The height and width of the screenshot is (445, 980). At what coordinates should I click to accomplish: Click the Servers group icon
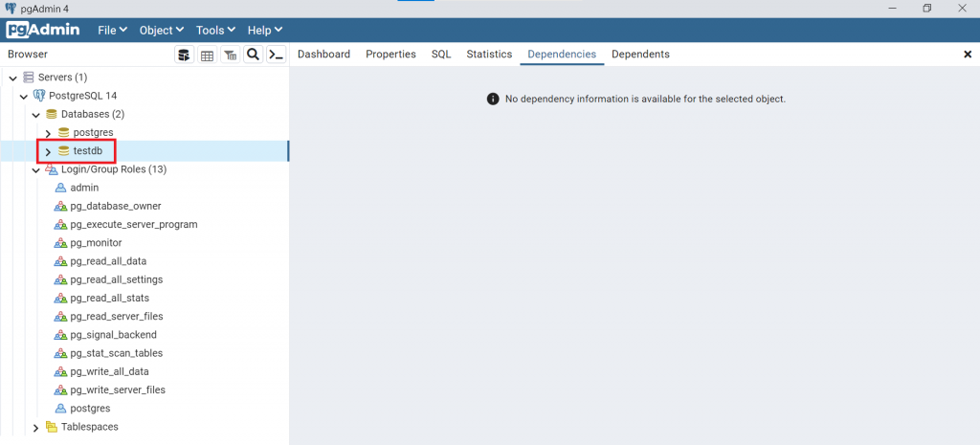[x=28, y=78]
